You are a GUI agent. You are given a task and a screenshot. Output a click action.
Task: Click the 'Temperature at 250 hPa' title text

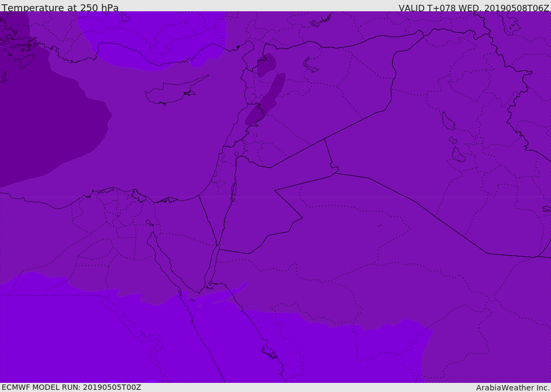60,8
